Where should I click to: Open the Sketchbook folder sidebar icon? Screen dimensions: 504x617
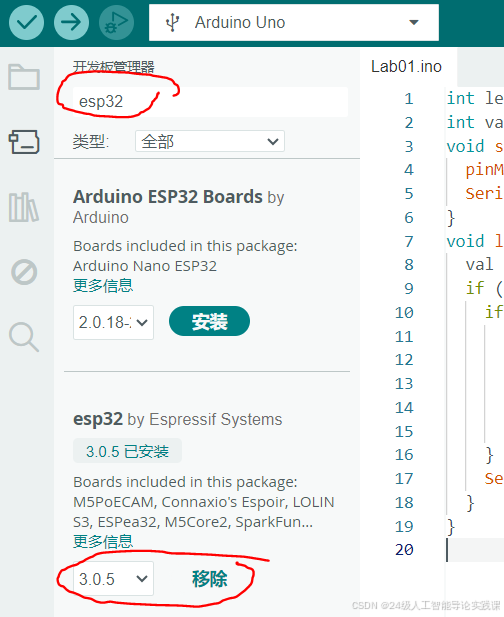24,77
